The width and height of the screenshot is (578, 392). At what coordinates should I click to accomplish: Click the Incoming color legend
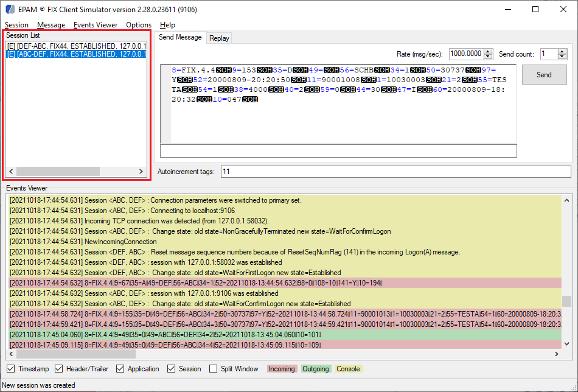(282, 369)
